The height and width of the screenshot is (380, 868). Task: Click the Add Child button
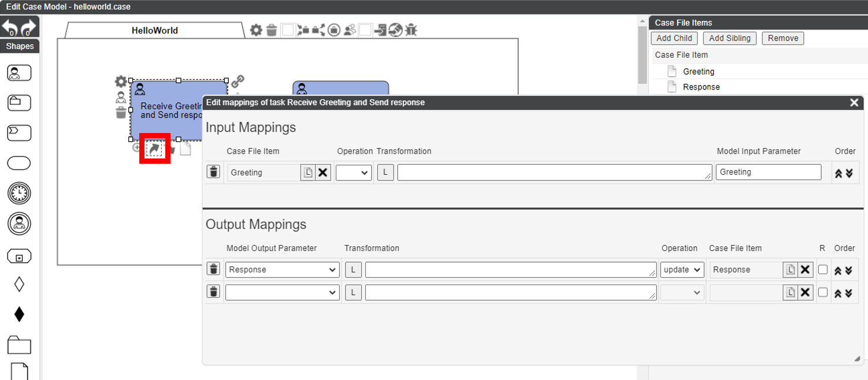674,38
